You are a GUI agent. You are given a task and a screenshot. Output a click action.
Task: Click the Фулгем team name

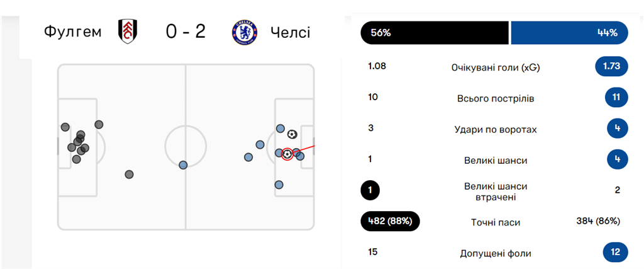72,32
